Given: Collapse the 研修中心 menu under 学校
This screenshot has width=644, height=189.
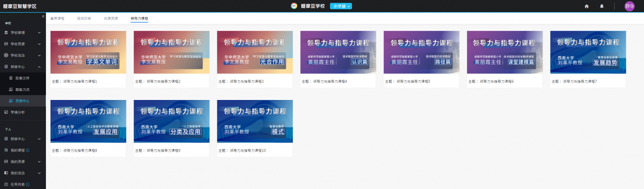Looking at the screenshot, I should point(39,67).
